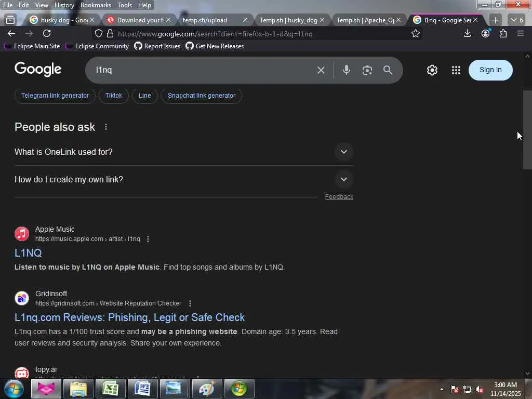Search by image with Google Lens icon
532x399 pixels.
click(367, 70)
